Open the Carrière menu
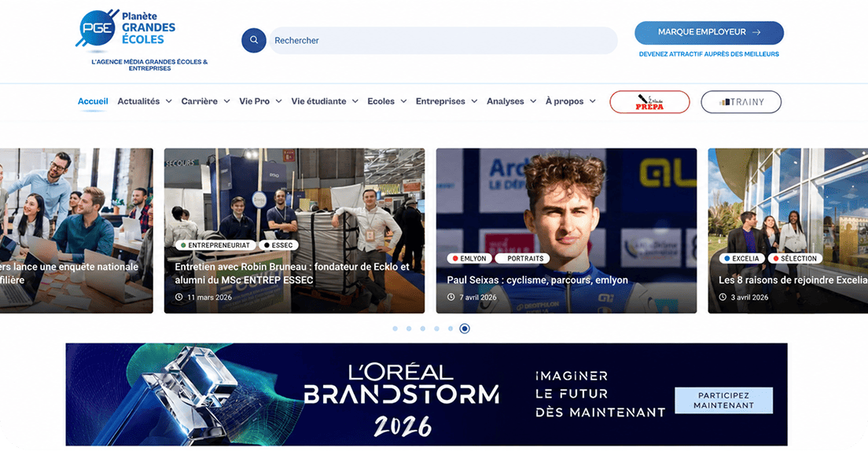 click(x=199, y=101)
